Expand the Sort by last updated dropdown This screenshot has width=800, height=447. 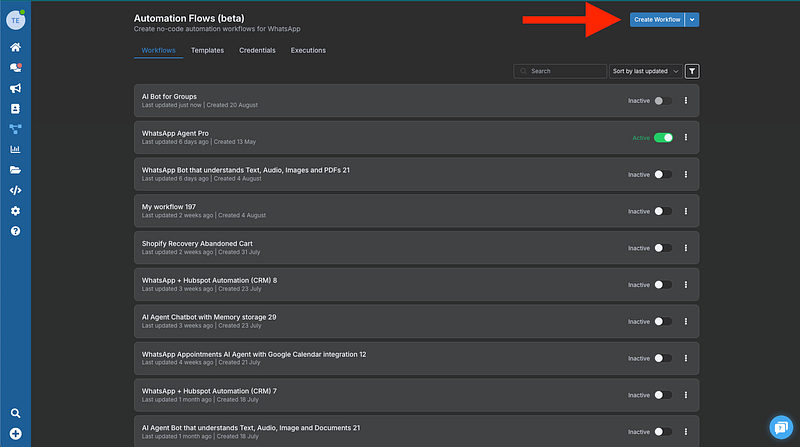(x=645, y=71)
